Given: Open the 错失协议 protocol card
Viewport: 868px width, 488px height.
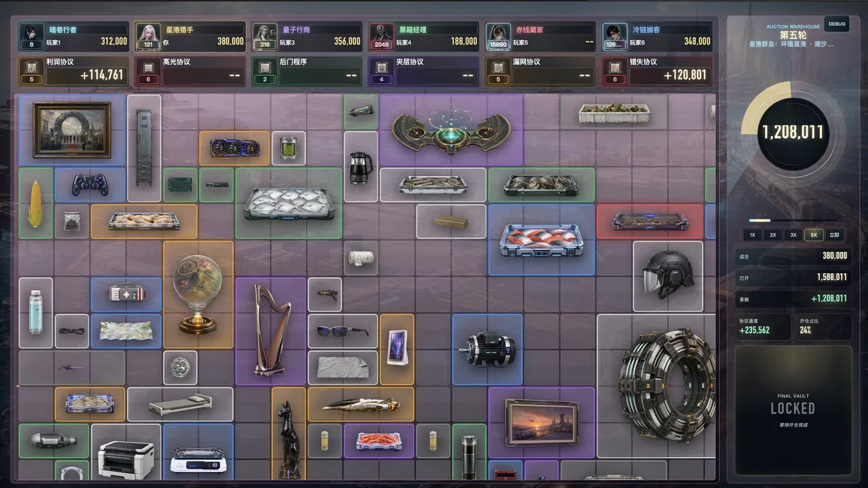Looking at the screenshot, I should pos(656,71).
